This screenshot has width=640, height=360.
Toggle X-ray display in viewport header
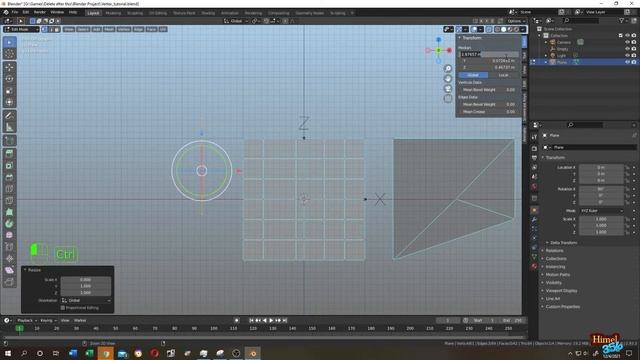[489, 29]
